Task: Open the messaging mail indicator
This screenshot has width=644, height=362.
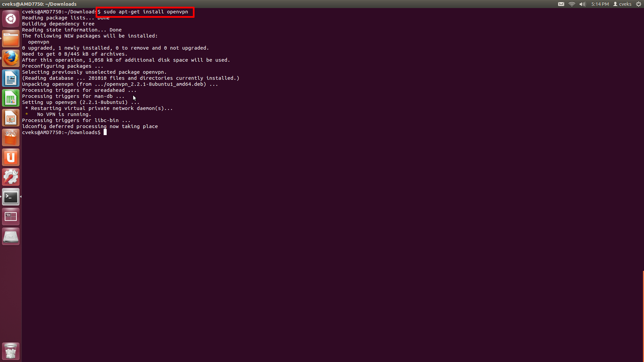Action: pyautogui.click(x=561, y=4)
